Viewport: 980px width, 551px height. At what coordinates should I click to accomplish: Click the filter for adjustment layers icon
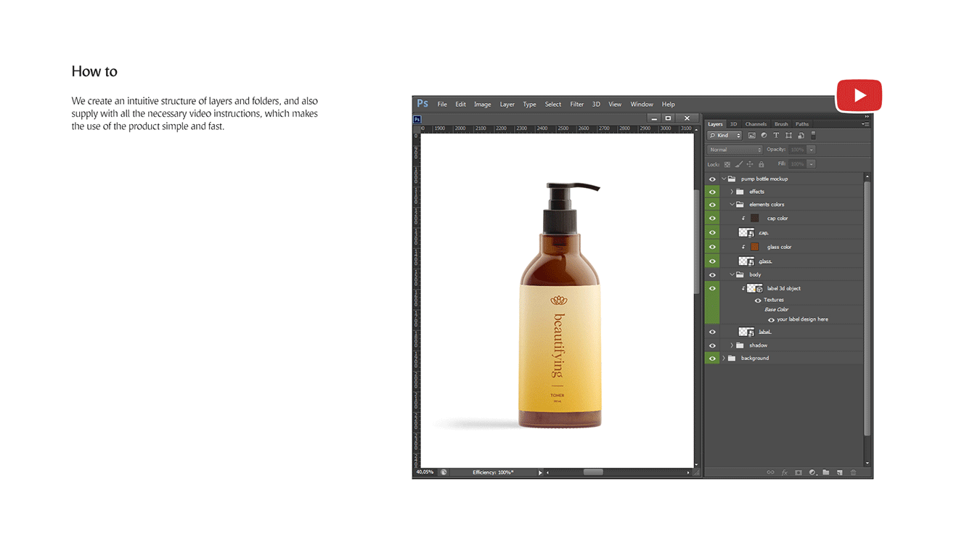764,136
